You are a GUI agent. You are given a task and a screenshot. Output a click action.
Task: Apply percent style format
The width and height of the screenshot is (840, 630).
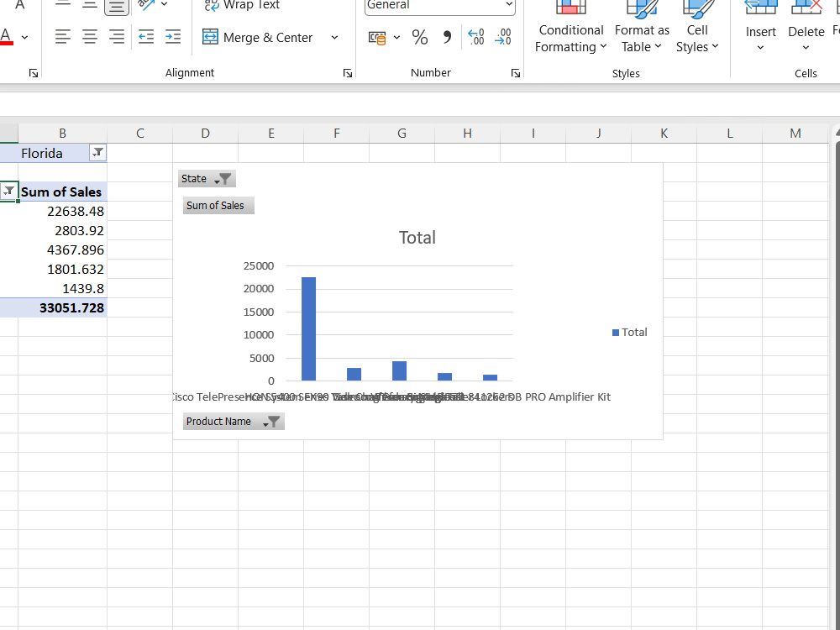(x=419, y=38)
